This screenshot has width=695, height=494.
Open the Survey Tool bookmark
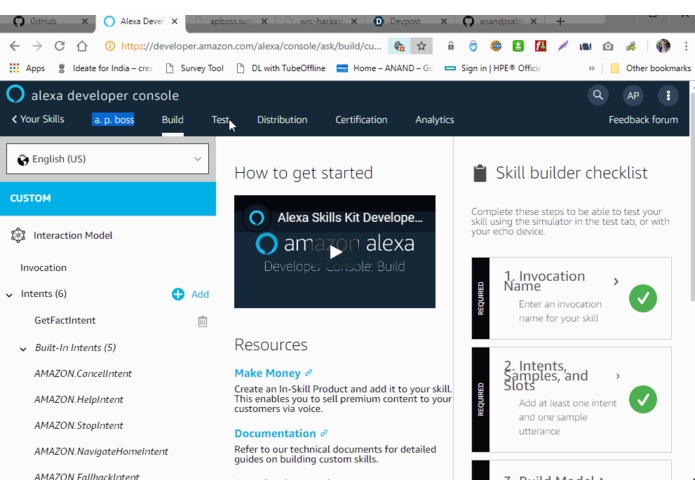[x=195, y=68]
